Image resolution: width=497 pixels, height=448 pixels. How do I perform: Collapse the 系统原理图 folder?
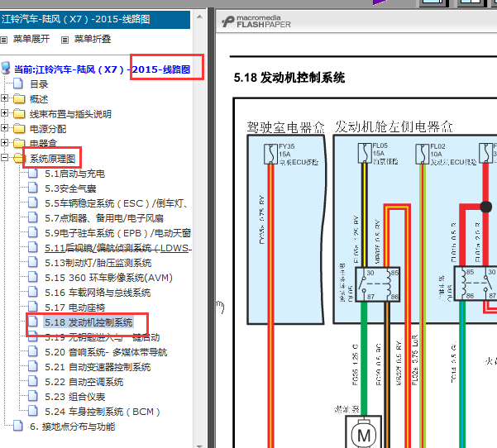click(x=4, y=158)
